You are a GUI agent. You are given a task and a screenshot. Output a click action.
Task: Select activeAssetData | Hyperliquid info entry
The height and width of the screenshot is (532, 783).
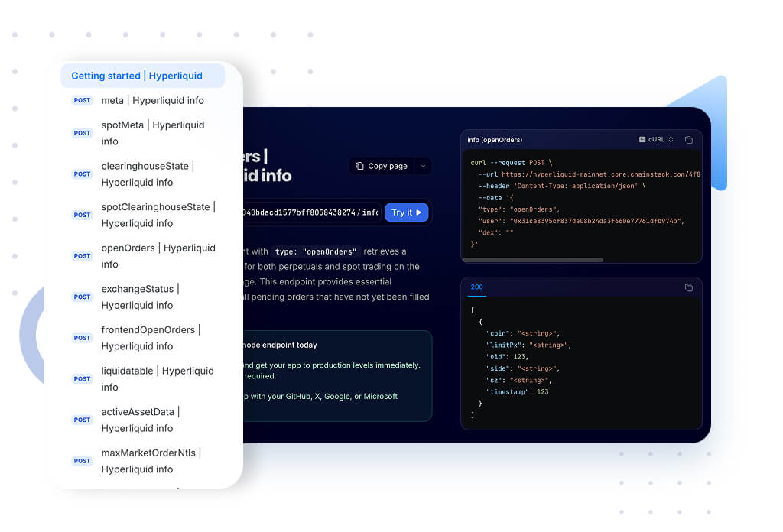coord(143,419)
